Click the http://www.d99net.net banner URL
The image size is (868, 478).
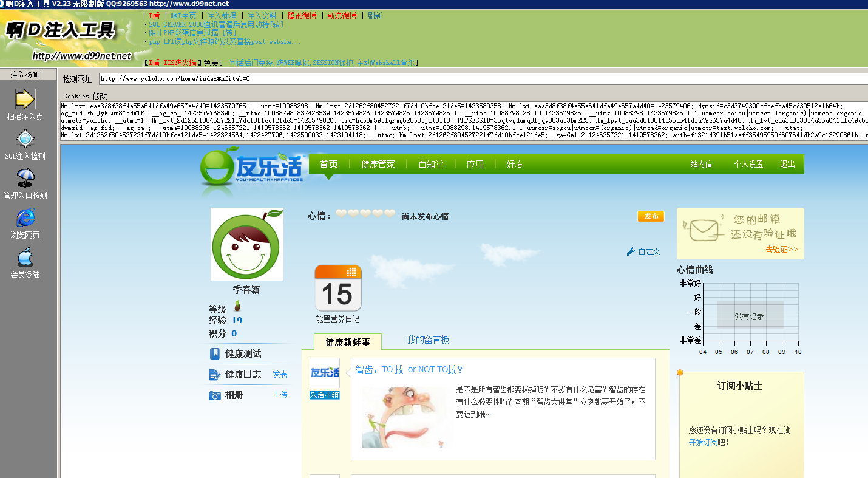pyautogui.click(x=81, y=56)
